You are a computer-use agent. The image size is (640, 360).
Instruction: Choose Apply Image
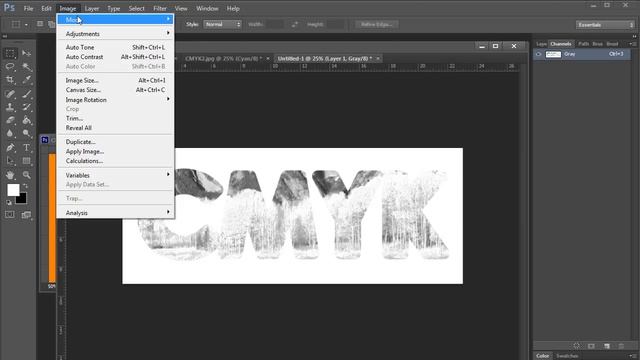point(116,151)
